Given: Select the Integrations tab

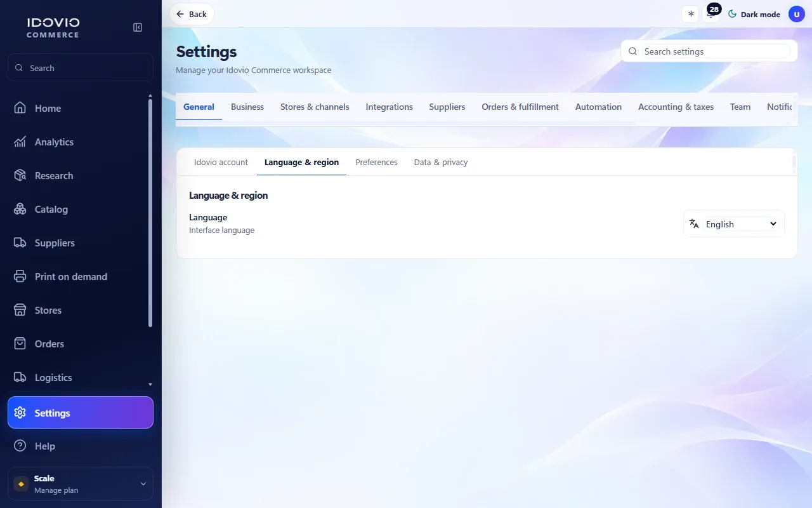Looking at the screenshot, I should (390, 107).
